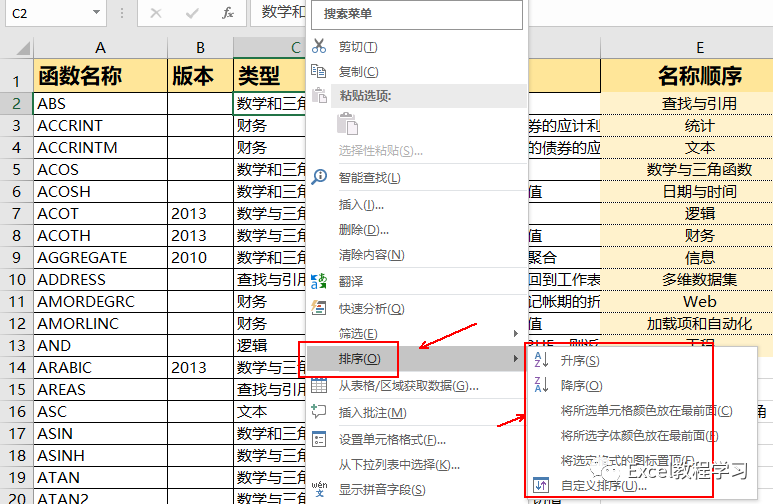Click the formula bar confirm checkmark icon
Viewport: 773px width, 504px height.
pos(192,13)
